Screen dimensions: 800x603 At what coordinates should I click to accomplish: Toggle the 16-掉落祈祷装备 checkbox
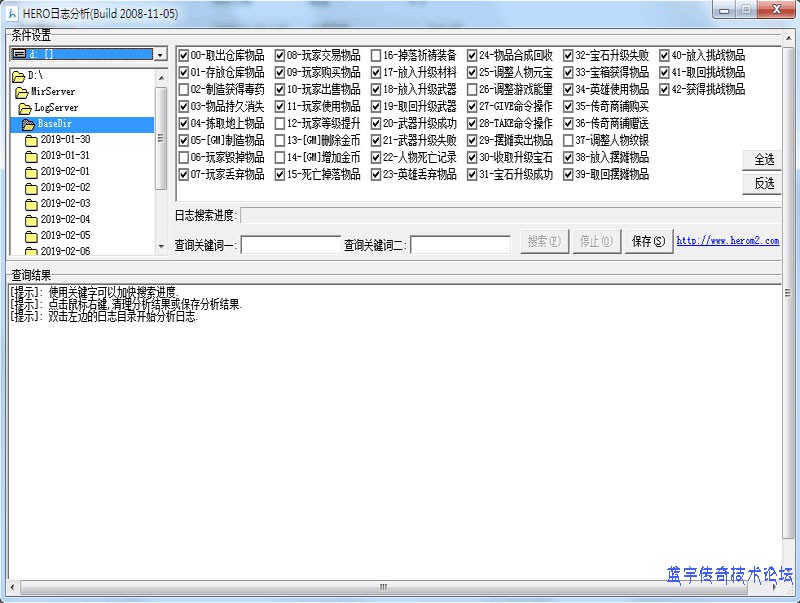click(376, 56)
